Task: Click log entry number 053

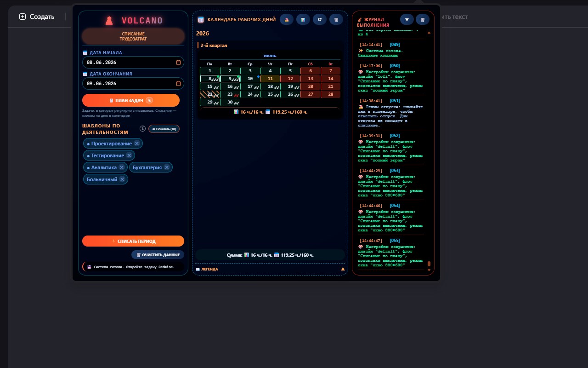Action: tap(391, 183)
